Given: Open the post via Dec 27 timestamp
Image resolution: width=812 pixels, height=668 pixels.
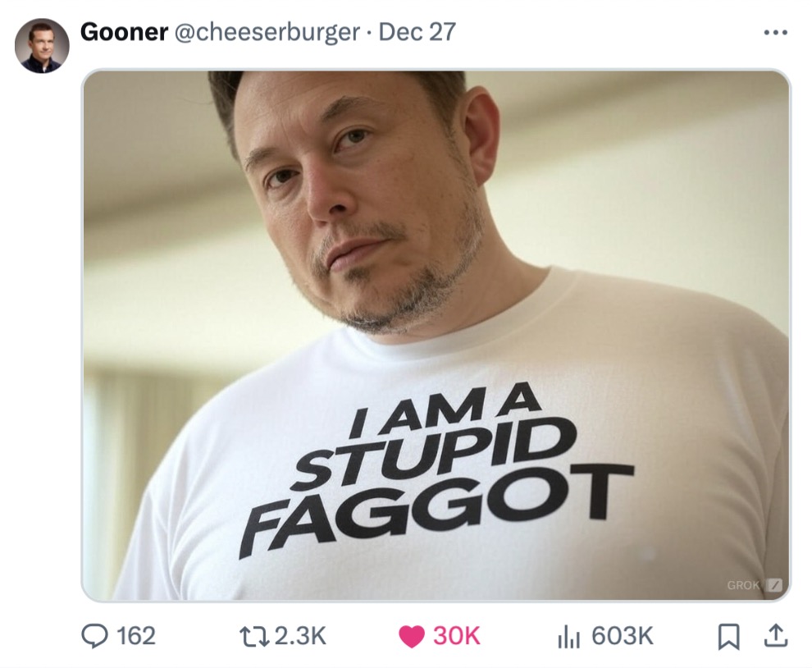Looking at the screenshot, I should click(x=417, y=32).
